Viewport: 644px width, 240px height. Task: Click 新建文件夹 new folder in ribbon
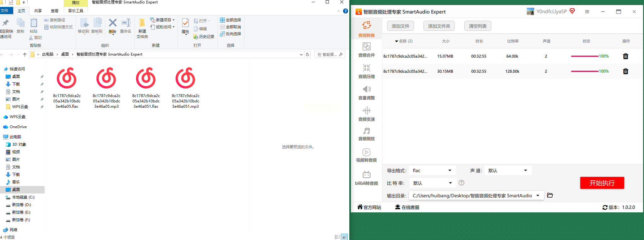(142, 28)
